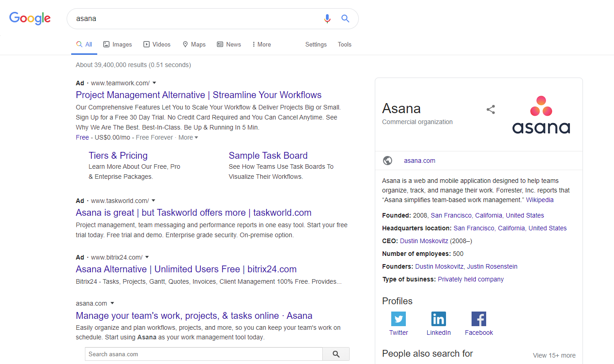This screenshot has width=614, height=364.
Task: Click the Google logo
Action: [30, 18]
